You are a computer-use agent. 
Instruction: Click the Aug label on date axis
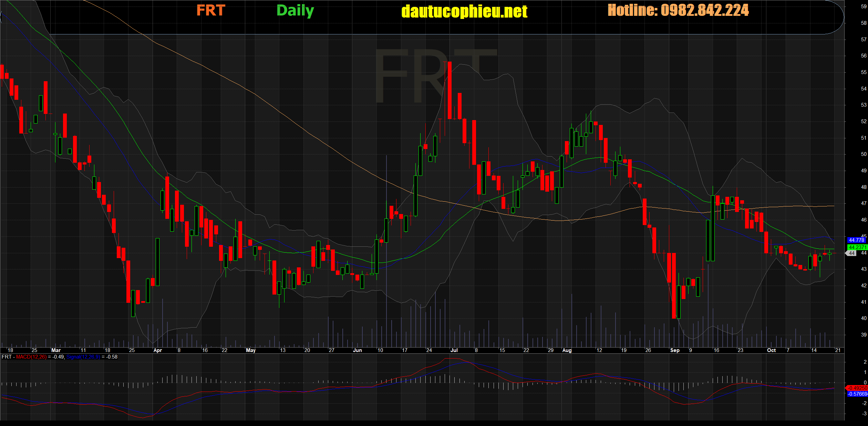tap(567, 350)
